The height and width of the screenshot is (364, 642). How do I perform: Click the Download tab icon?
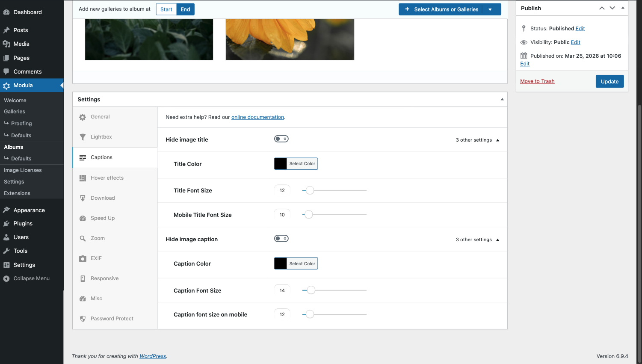tap(83, 198)
